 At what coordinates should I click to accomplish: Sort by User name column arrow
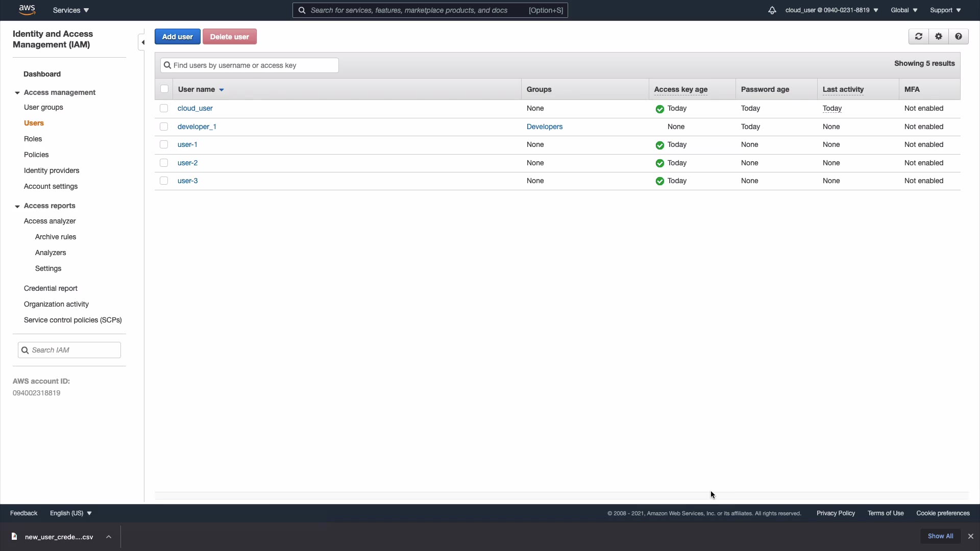pos(222,90)
